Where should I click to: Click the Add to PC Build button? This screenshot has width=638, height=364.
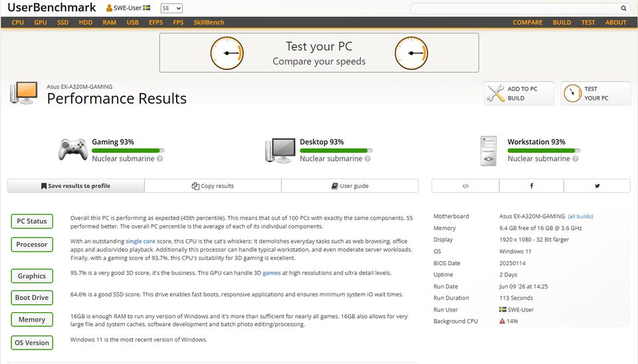[x=519, y=93]
